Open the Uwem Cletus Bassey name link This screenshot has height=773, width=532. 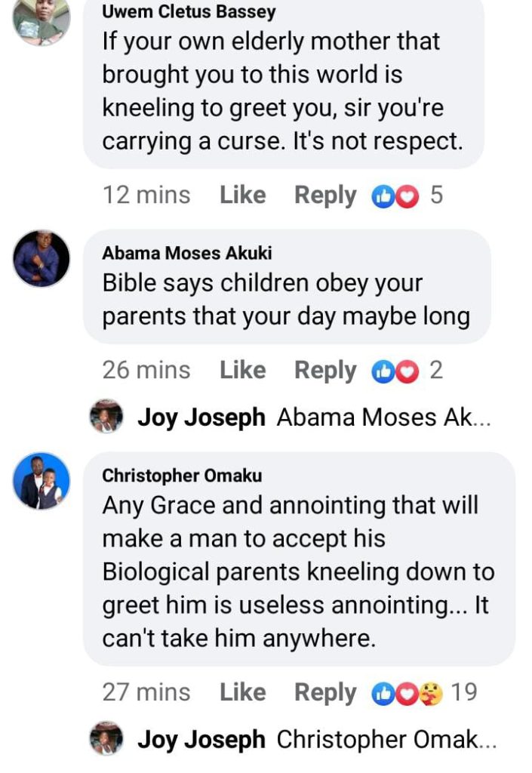tap(189, 13)
